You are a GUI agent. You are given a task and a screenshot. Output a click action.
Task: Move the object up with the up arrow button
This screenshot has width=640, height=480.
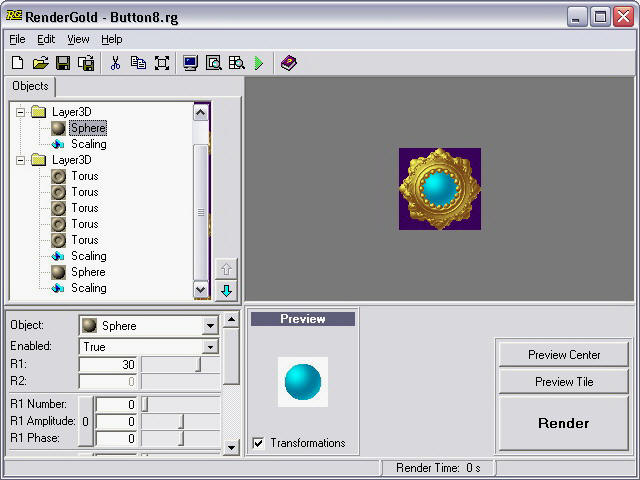tap(226, 269)
